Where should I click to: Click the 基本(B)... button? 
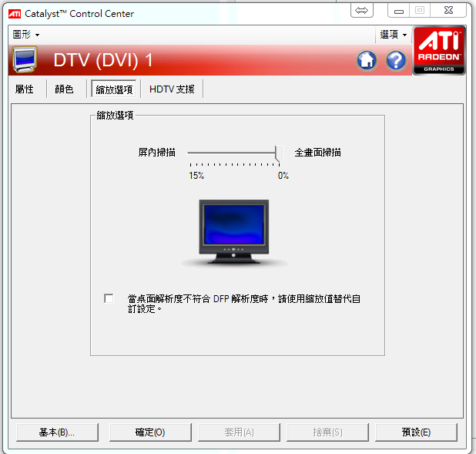point(57,432)
